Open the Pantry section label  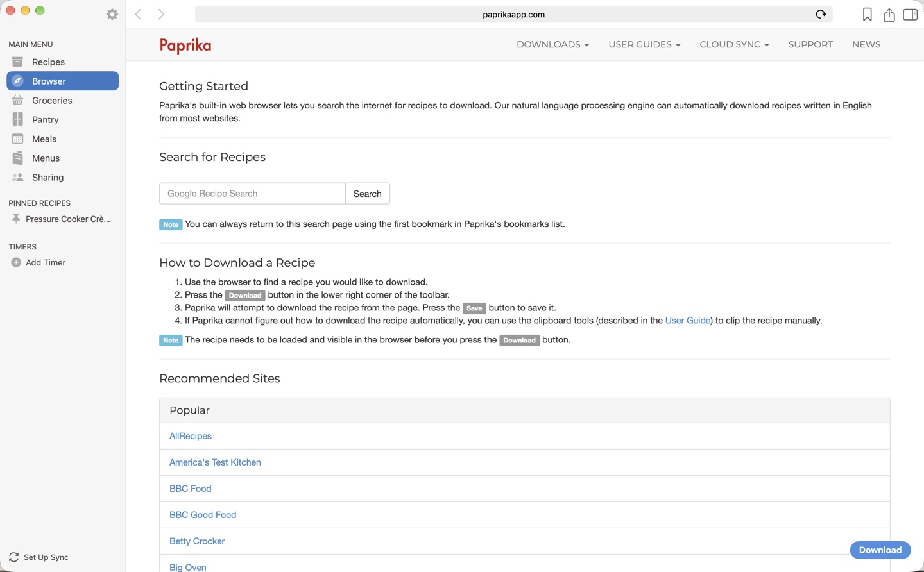tap(45, 120)
